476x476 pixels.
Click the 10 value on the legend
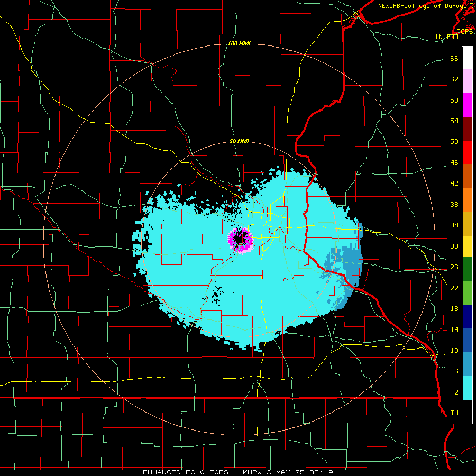point(454,351)
